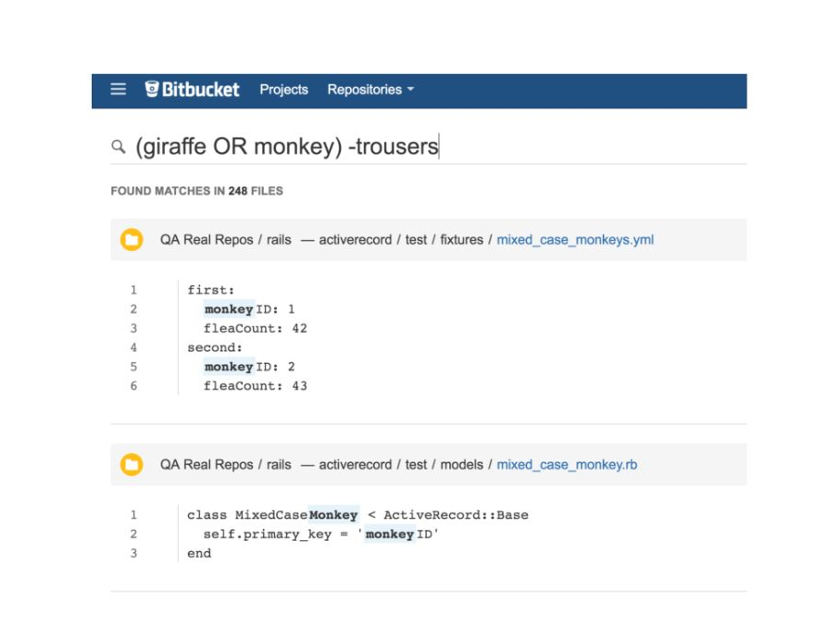Open the Projects menu item
This screenshot has width=840, height=628.
pos(283,90)
